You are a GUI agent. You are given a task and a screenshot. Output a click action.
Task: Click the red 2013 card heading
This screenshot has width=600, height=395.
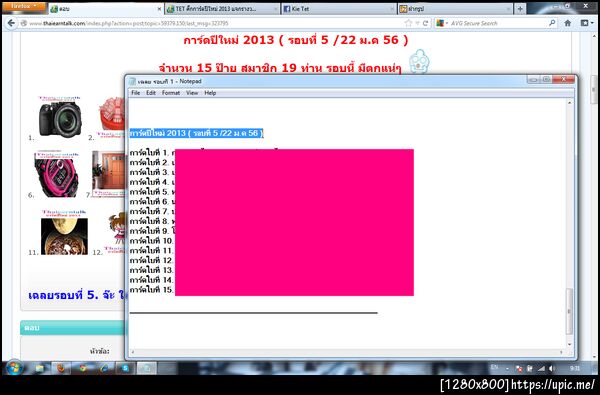click(296, 40)
